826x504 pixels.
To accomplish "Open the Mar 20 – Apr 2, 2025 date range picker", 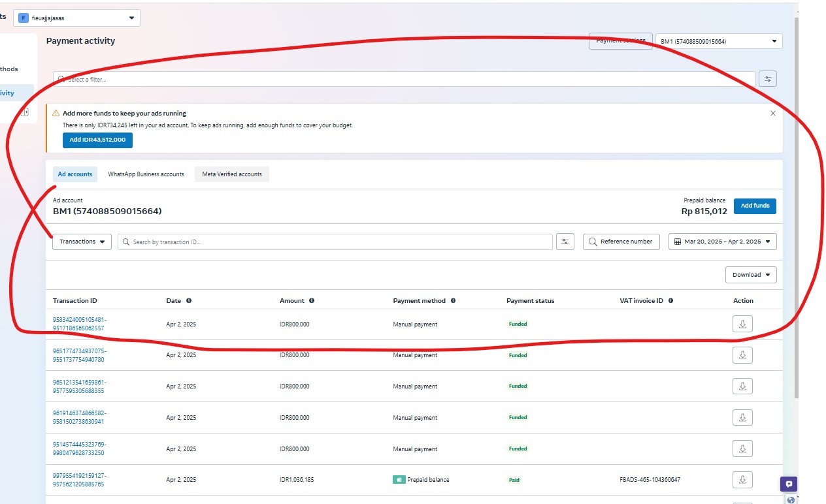I will [x=722, y=242].
